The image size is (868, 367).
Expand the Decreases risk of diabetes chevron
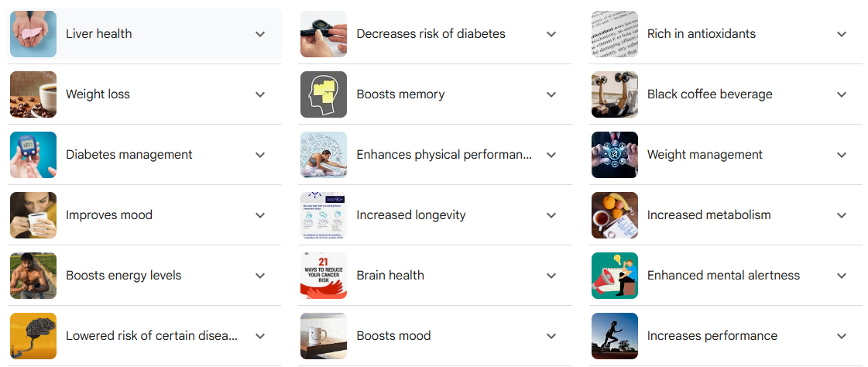click(551, 34)
